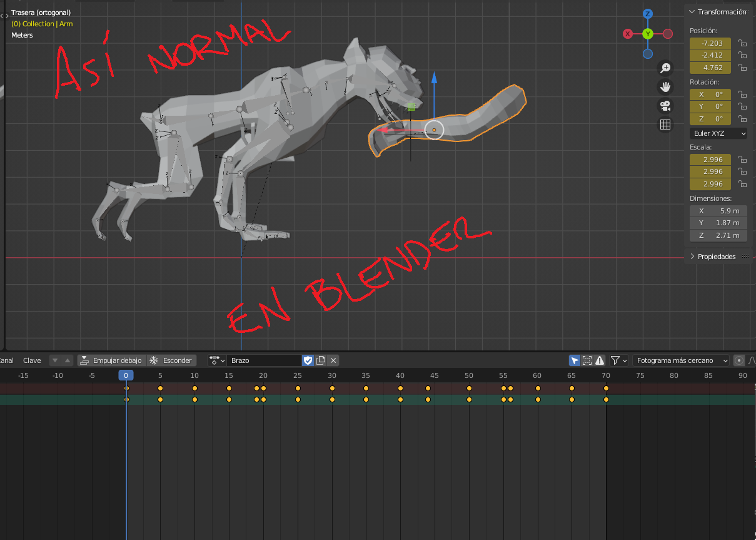This screenshot has height=540, width=756.
Task: Click the unlabeled blue negative-Z gizmo circle
Action: point(648,54)
